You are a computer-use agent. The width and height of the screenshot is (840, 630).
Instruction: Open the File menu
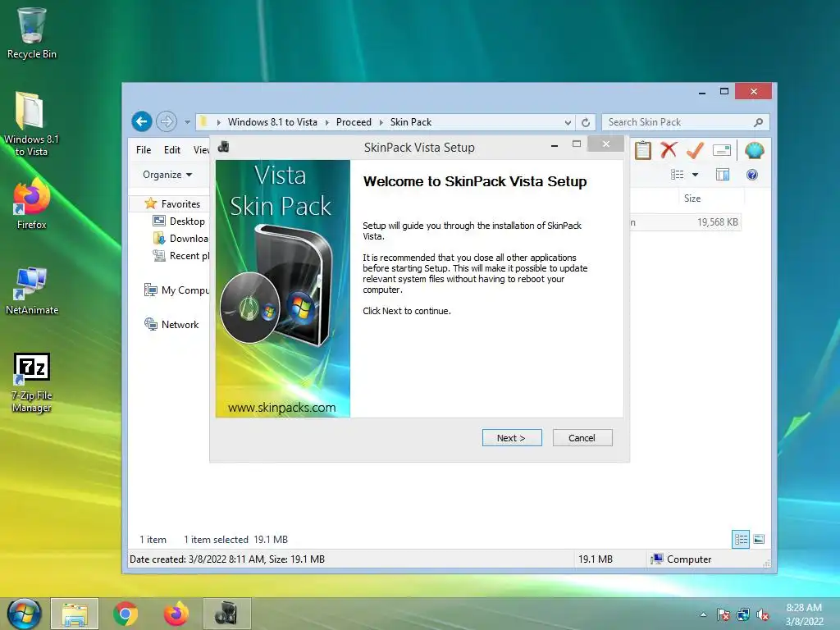(144, 150)
